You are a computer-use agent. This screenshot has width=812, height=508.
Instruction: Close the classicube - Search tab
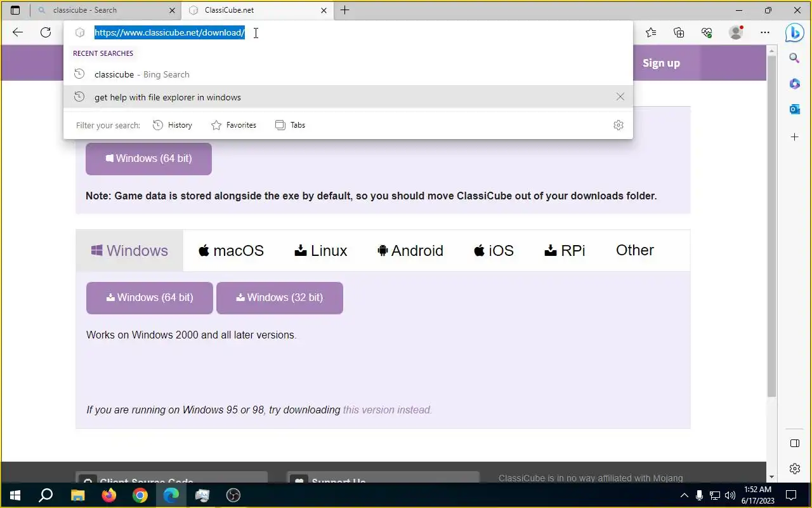173,10
